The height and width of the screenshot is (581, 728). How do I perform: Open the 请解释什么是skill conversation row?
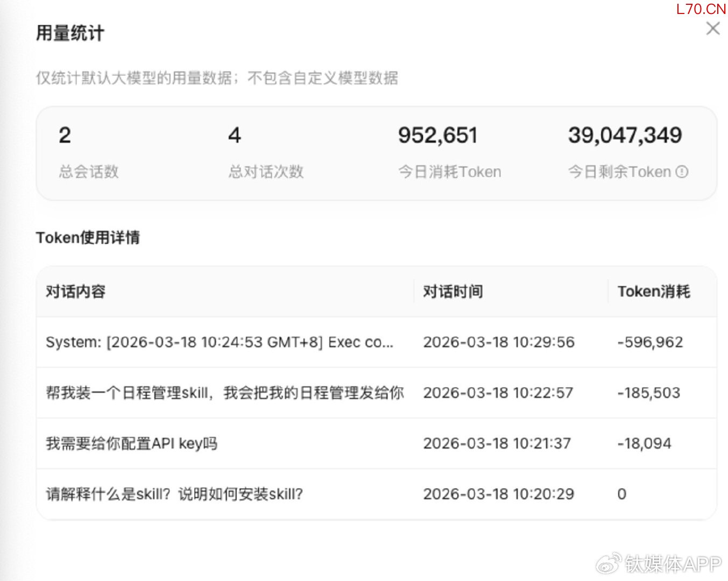[174, 494]
